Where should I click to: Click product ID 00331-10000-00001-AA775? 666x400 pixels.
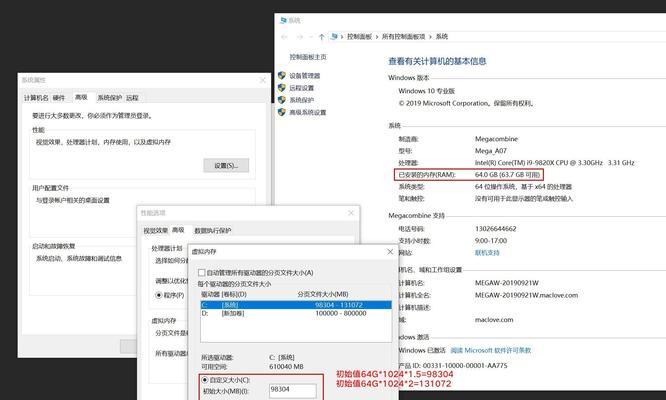coord(465,365)
